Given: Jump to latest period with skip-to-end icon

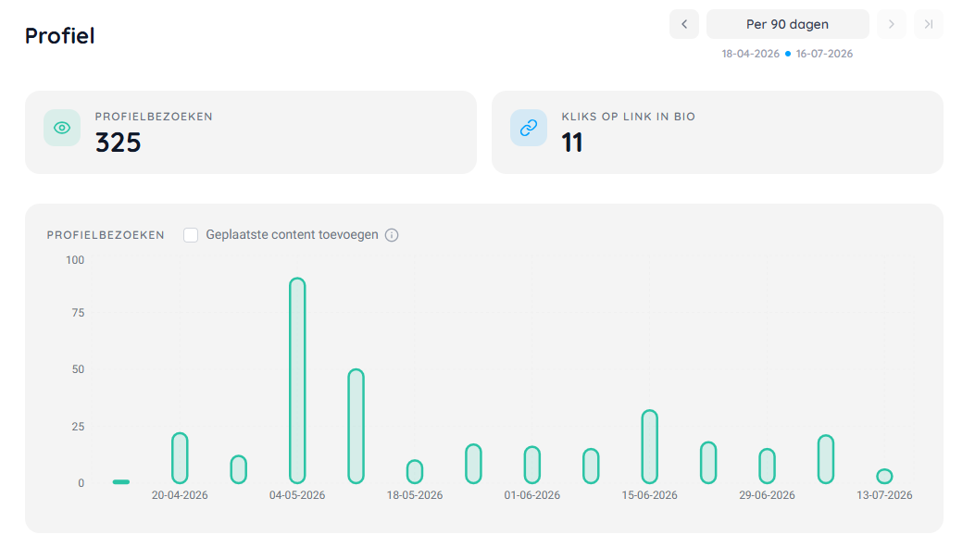Looking at the screenshot, I should pos(929,24).
